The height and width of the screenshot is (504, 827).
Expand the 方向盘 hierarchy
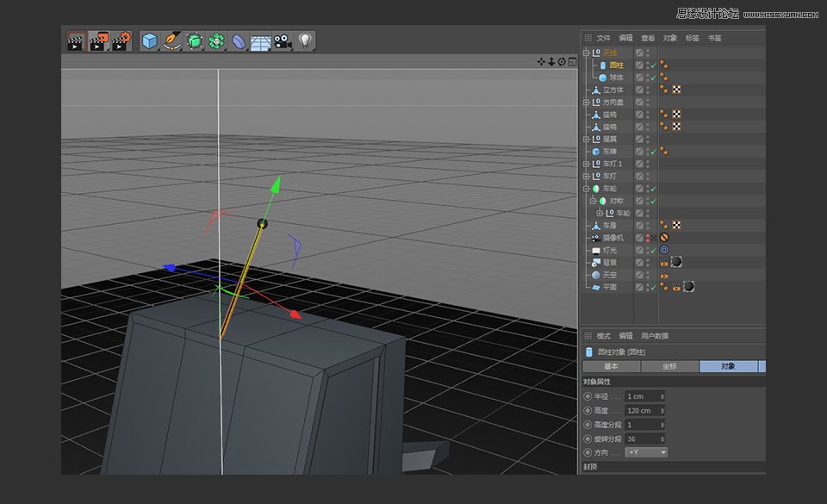(x=586, y=102)
